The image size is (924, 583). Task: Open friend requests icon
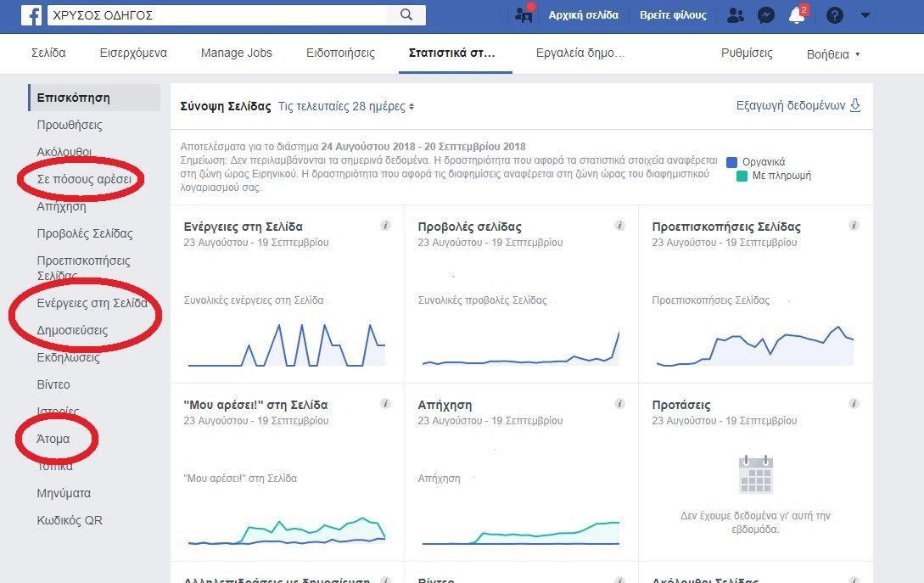point(736,15)
